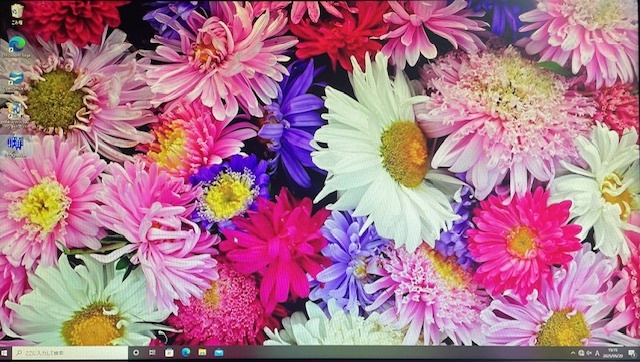Open the taskbar clock and calendar
This screenshot has width=640, height=362.
pos(614,353)
